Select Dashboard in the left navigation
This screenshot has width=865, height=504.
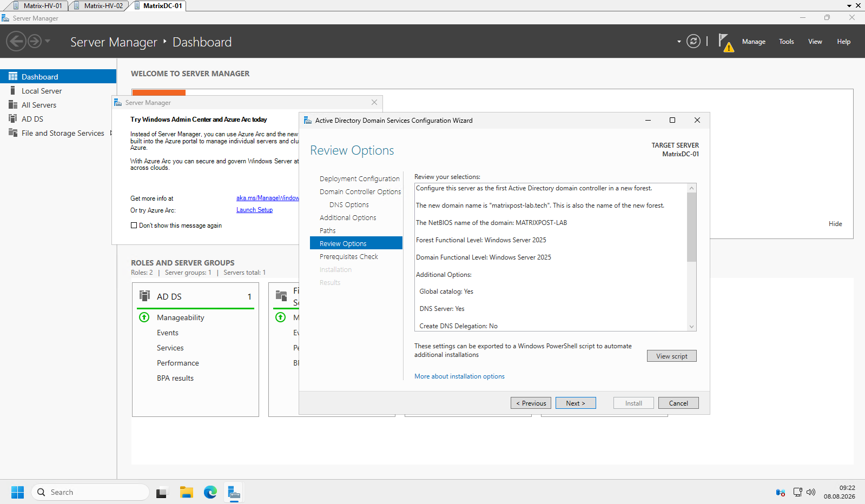(x=58, y=76)
